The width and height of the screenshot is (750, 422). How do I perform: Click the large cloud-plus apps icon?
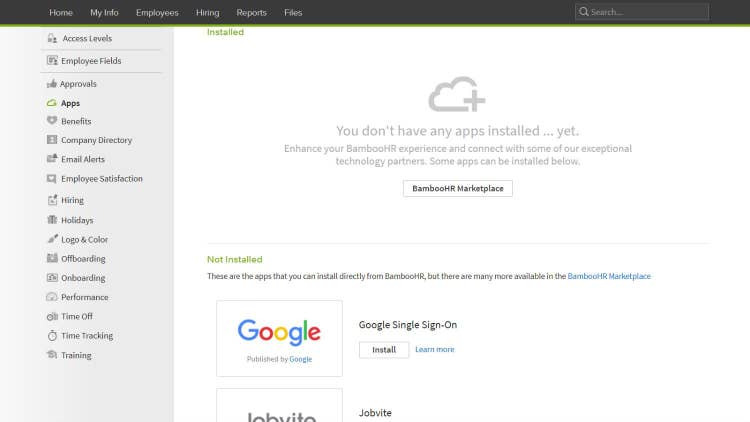pyautogui.click(x=457, y=94)
